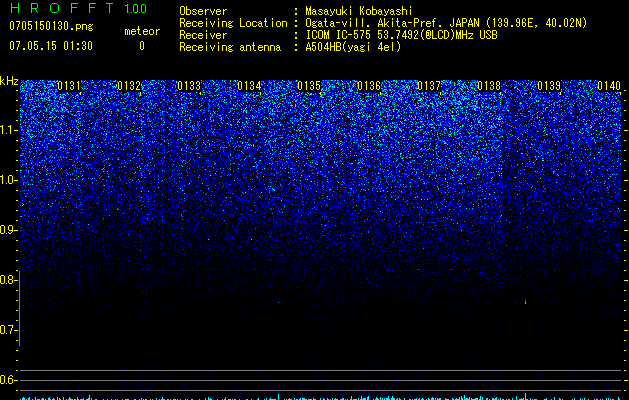Click the Receiving Location label

(233, 23)
